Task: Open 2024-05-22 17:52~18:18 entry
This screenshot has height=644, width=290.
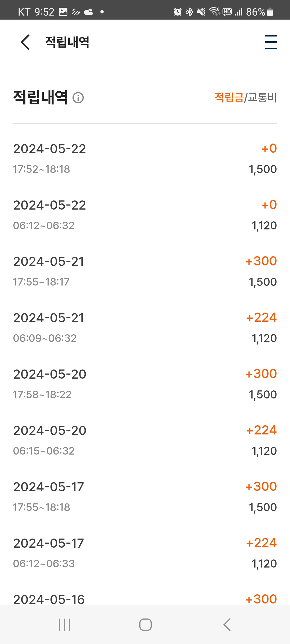Action: (145, 159)
